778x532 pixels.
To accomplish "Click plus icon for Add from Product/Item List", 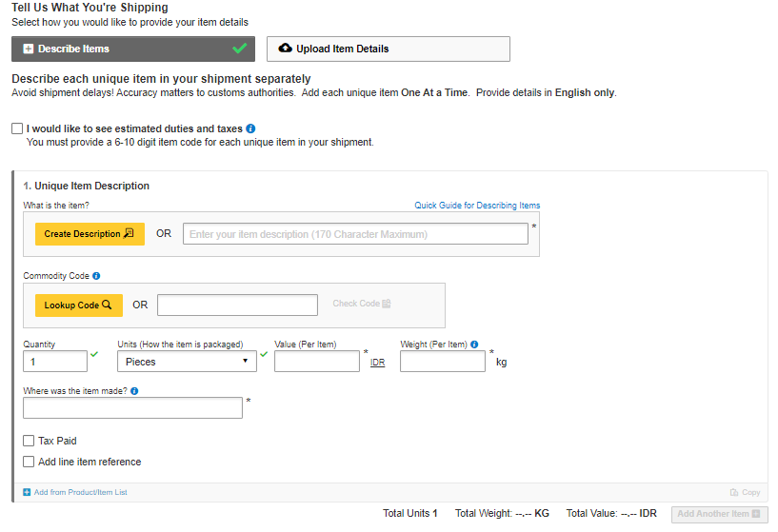I will tap(27, 492).
